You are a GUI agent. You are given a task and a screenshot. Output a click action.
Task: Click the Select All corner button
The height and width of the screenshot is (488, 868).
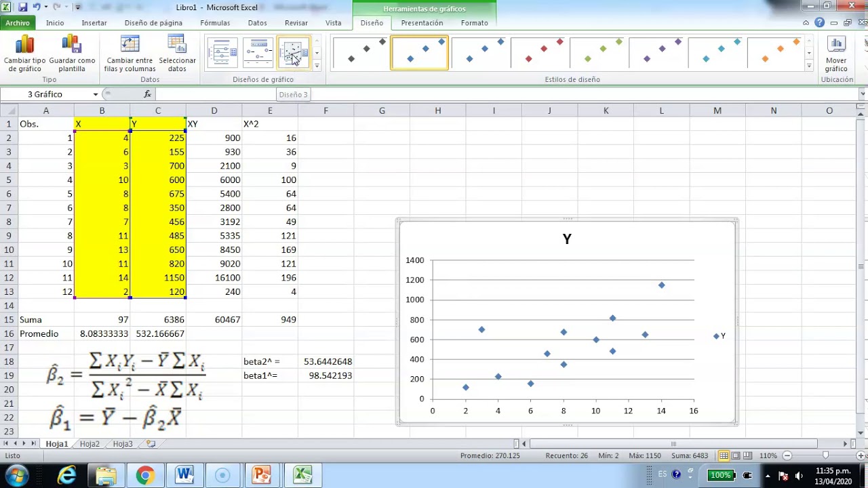[x=9, y=110]
